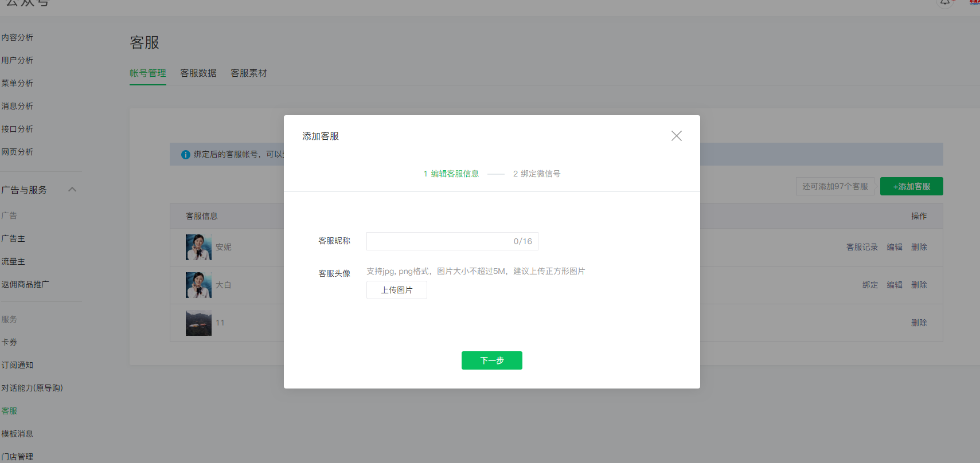Screen dimensions: 980x463
Task: Delete the customer service account 11
Action: coord(919,323)
